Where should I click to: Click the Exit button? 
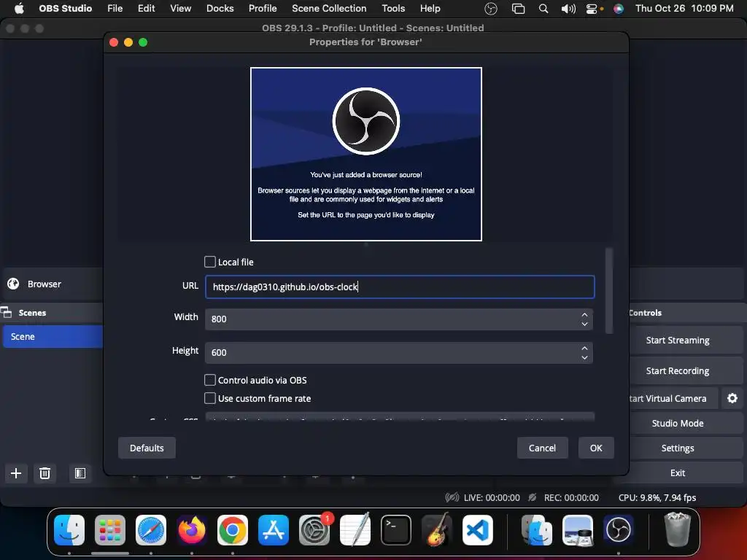coord(678,472)
